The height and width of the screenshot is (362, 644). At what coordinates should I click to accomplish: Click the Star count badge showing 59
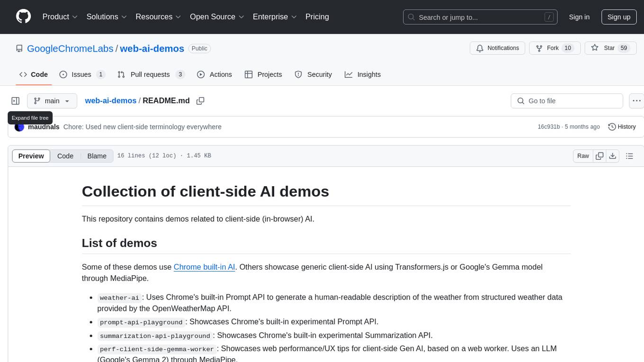point(624,48)
